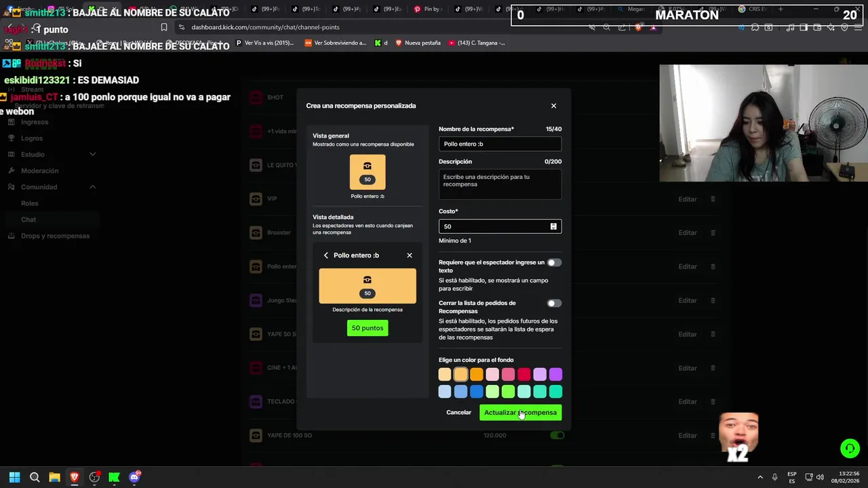
Task: Open the Nueva pestaña bookmark
Action: click(x=418, y=43)
